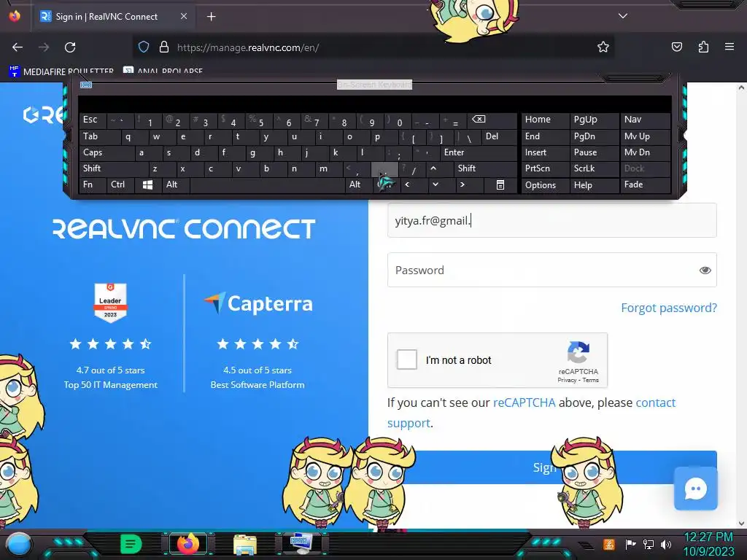Toggle the right Shift key on the keyboard
The width and height of the screenshot is (747, 560).
click(484, 168)
